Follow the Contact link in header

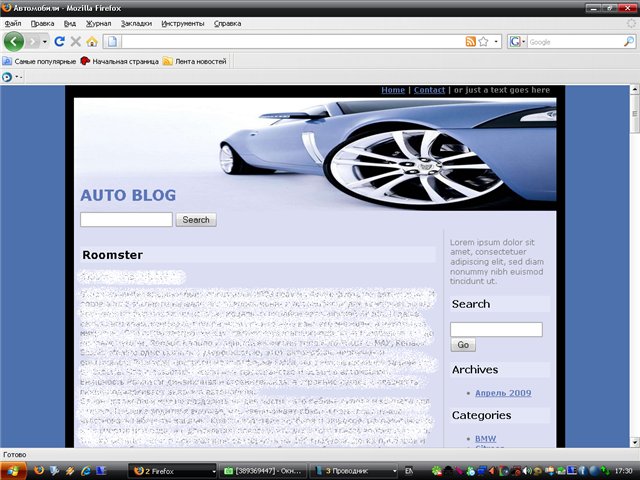(429, 90)
